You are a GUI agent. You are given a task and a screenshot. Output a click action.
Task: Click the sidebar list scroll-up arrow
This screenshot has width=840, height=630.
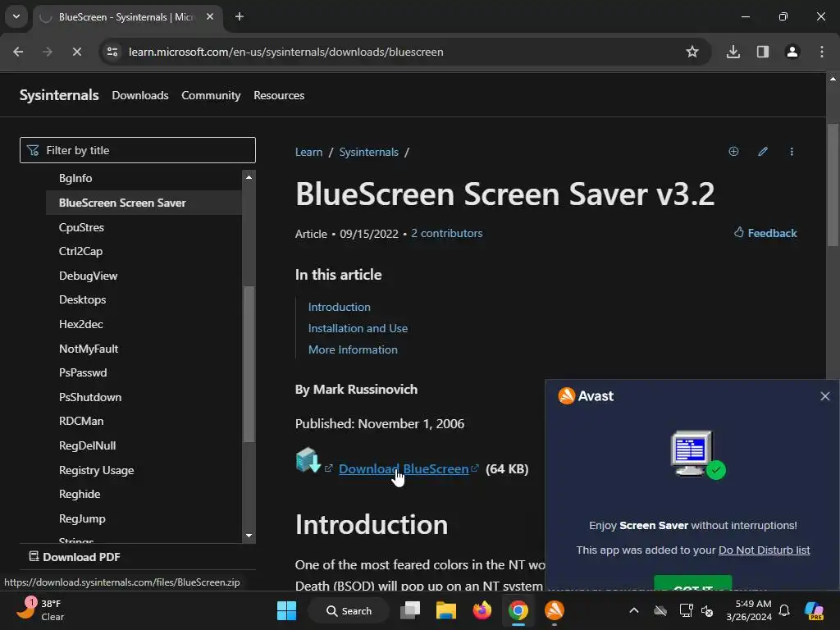249,177
